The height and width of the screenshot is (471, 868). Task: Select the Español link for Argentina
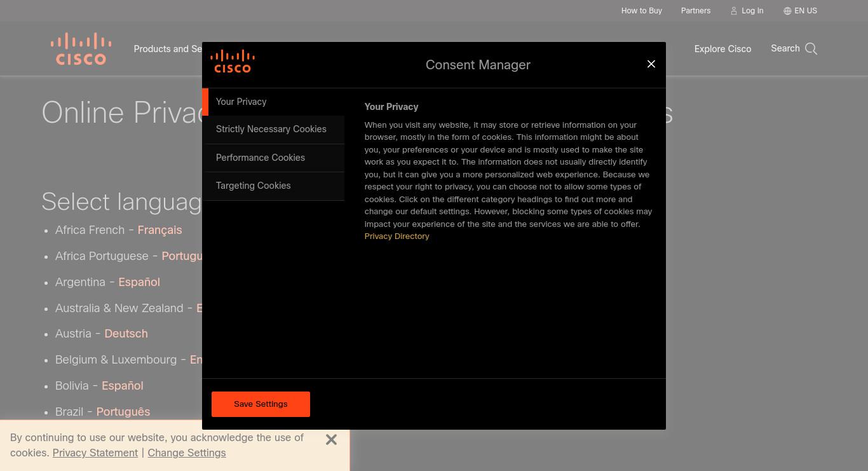[139, 282]
